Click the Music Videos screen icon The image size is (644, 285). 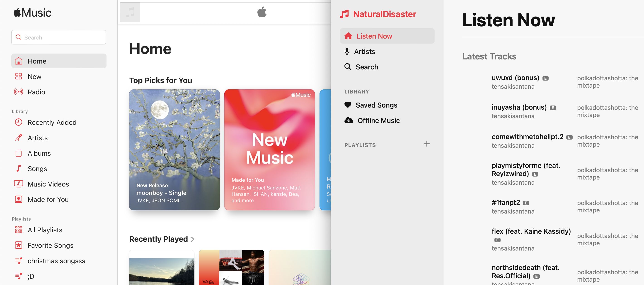[19, 184]
